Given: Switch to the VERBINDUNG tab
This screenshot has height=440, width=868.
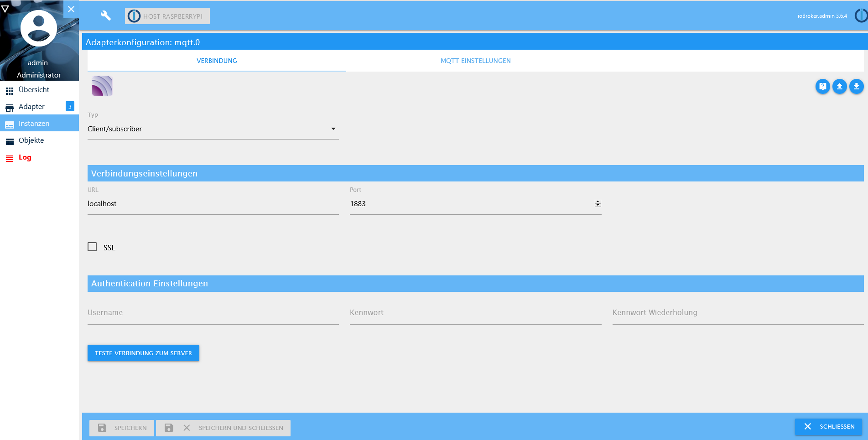Looking at the screenshot, I should [217, 61].
